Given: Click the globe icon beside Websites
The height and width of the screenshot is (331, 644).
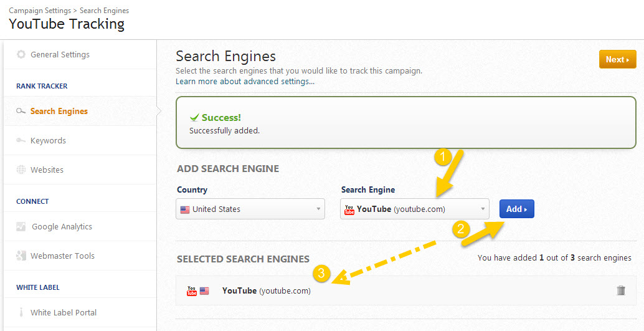Looking at the screenshot, I should (x=21, y=170).
